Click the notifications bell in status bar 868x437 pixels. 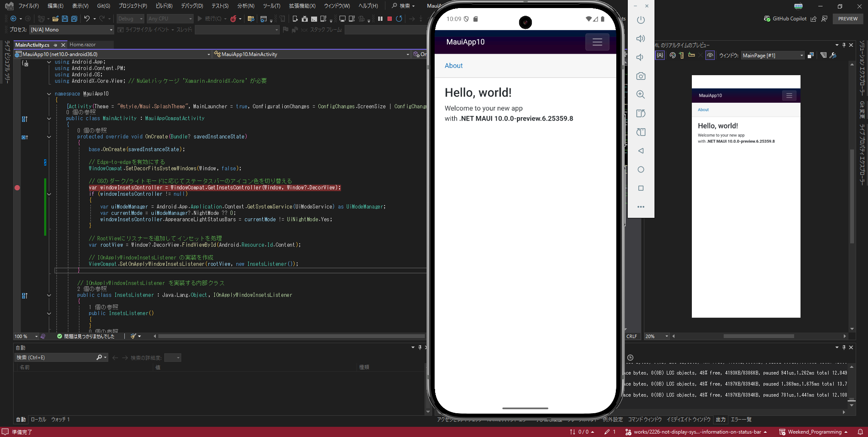(860, 432)
